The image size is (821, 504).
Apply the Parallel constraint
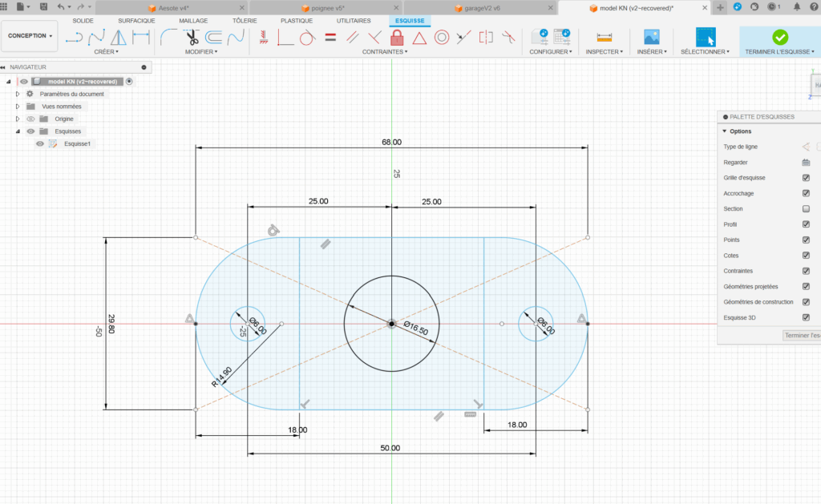[x=353, y=38]
